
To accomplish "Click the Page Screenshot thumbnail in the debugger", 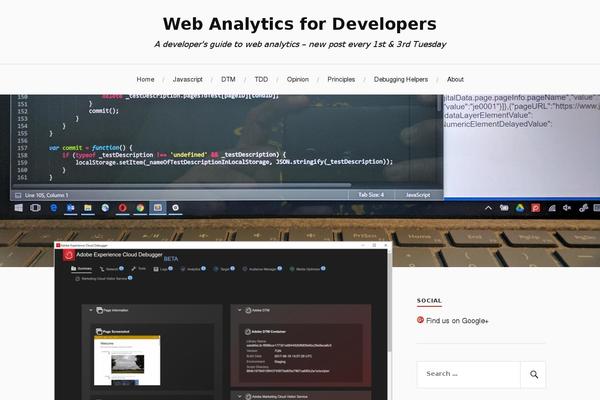I will [127, 361].
